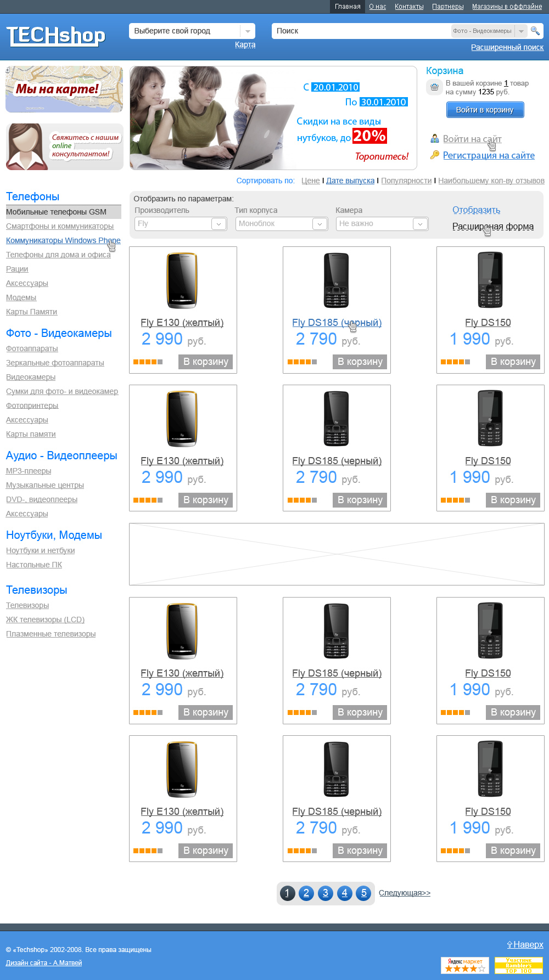Open the 'Производитель' dropdown showing Fly
This screenshot has width=549, height=980.
[x=219, y=224]
